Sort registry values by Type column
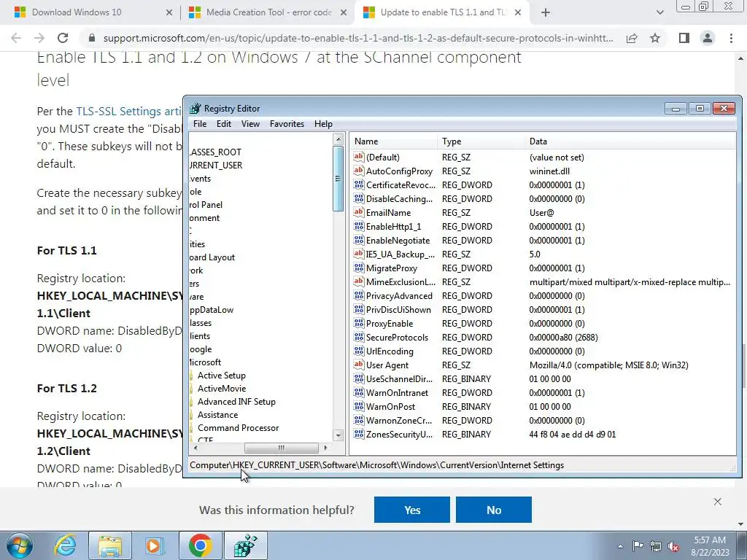 click(481, 141)
